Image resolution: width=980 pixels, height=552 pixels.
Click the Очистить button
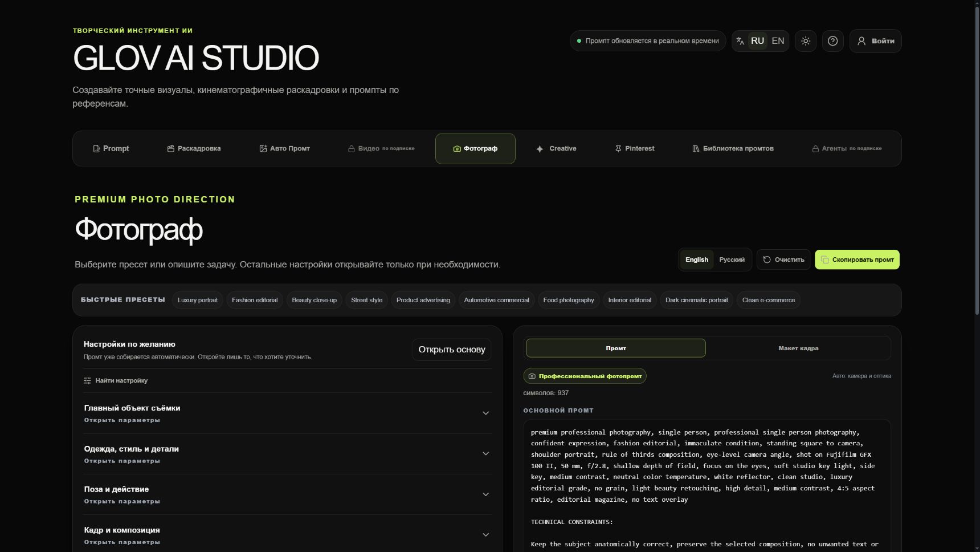click(x=783, y=259)
